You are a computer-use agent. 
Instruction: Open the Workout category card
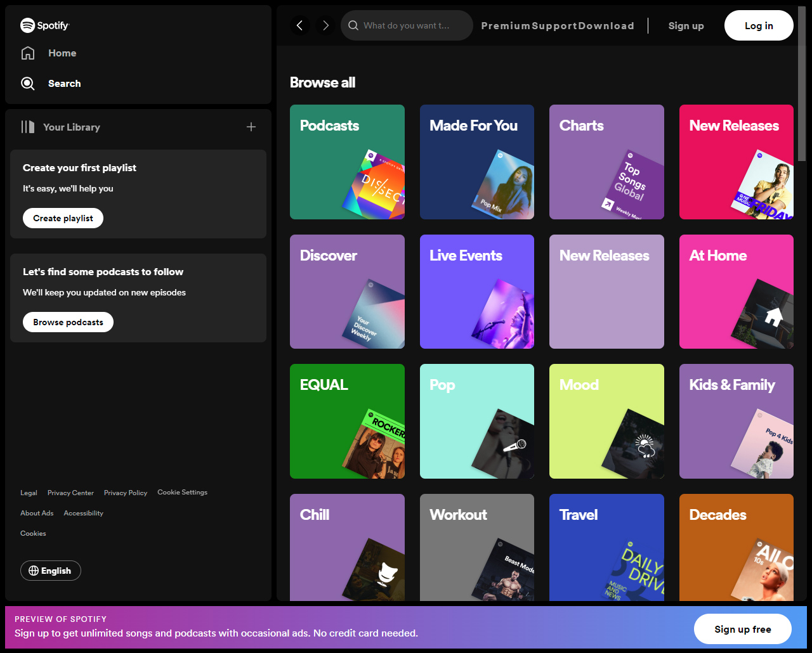pyautogui.click(x=477, y=548)
